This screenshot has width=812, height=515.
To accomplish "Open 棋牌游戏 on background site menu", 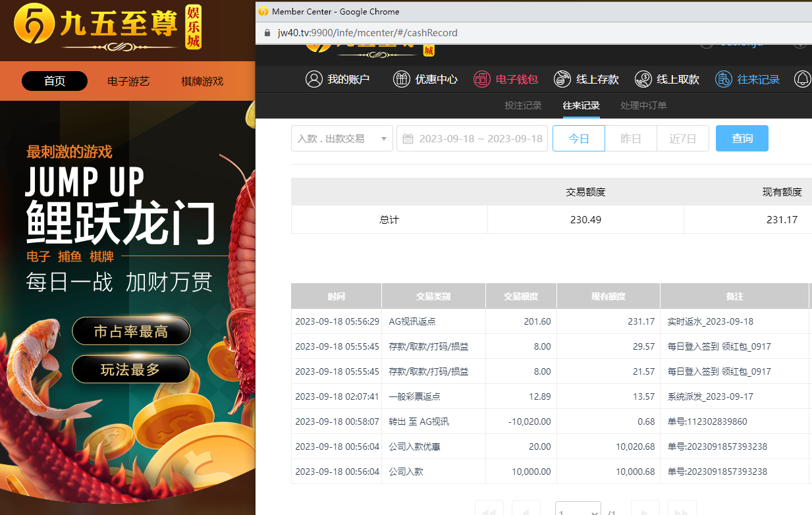I will tap(202, 81).
